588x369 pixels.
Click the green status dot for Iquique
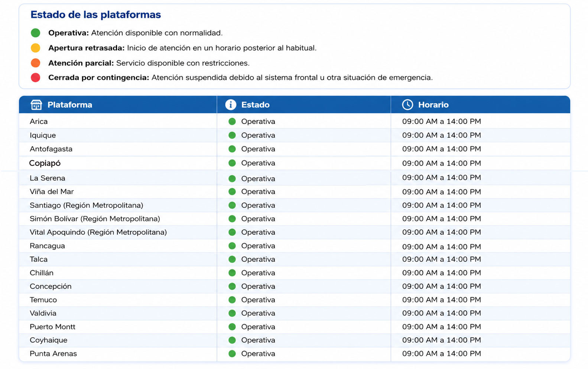232,135
